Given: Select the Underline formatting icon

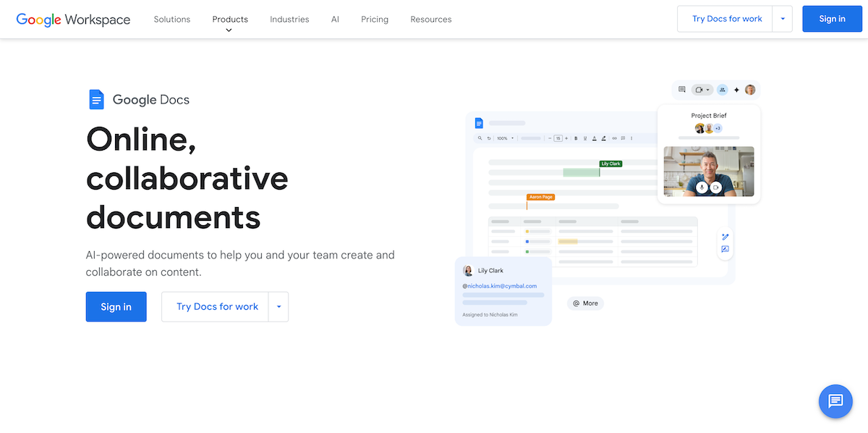Looking at the screenshot, I should tap(584, 138).
